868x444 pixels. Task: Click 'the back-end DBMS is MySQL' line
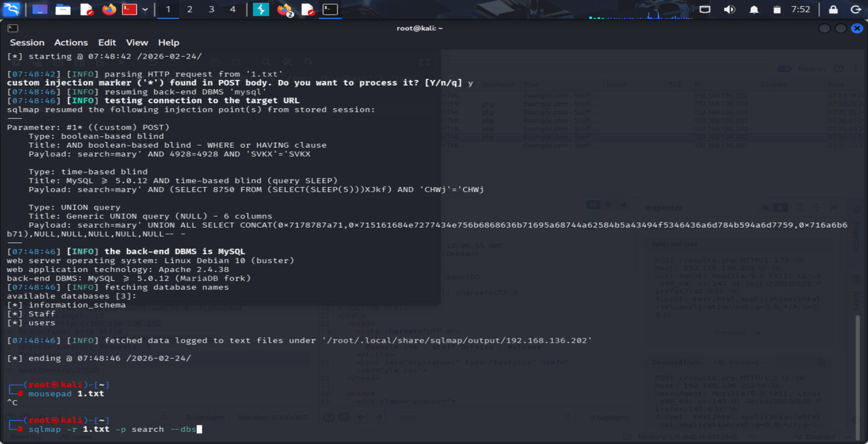pyautogui.click(x=175, y=251)
